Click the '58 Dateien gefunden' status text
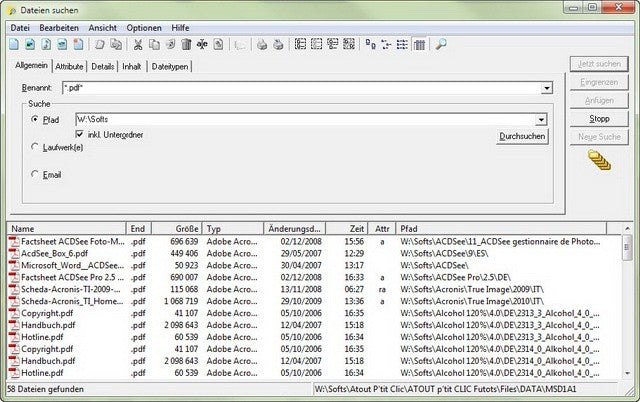640x402 pixels. tap(45, 389)
